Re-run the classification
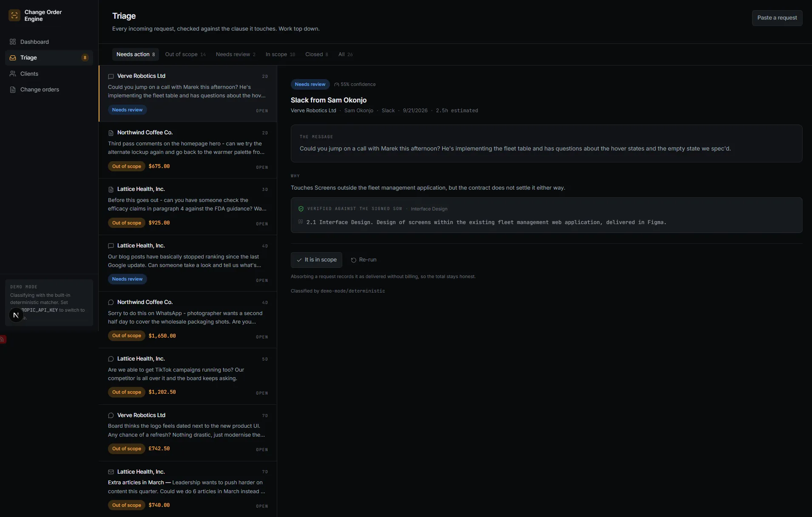812x517 pixels. pyautogui.click(x=363, y=260)
